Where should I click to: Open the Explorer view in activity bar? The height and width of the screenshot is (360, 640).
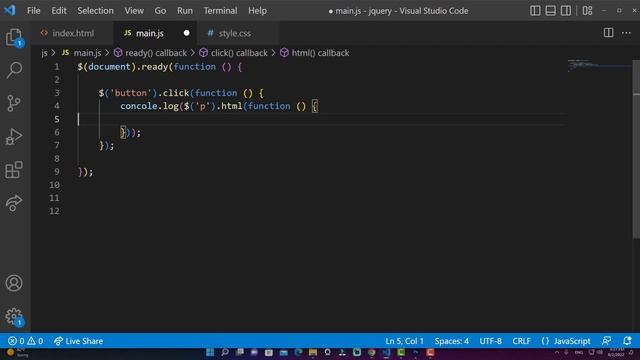(14, 37)
